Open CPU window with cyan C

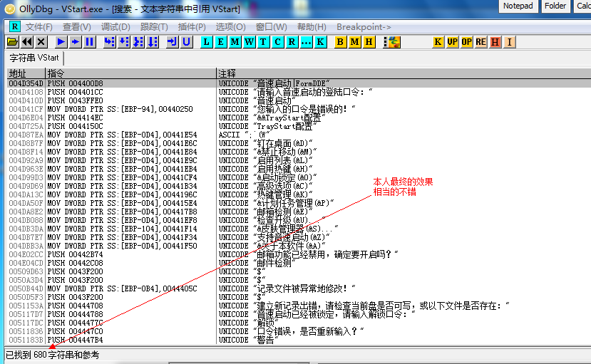[x=277, y=42]
